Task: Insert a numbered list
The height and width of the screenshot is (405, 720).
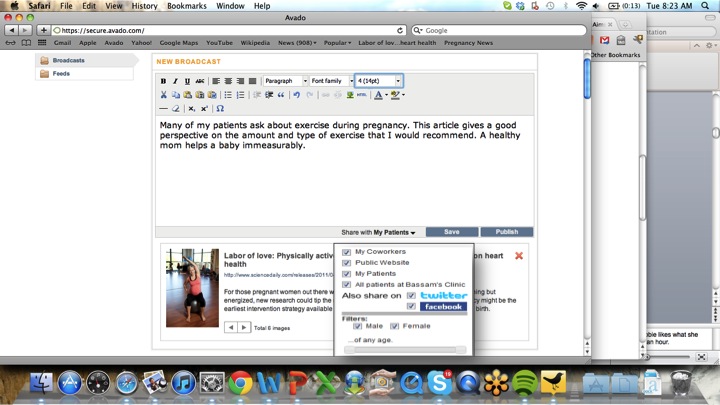Action: tap(240, 95)
